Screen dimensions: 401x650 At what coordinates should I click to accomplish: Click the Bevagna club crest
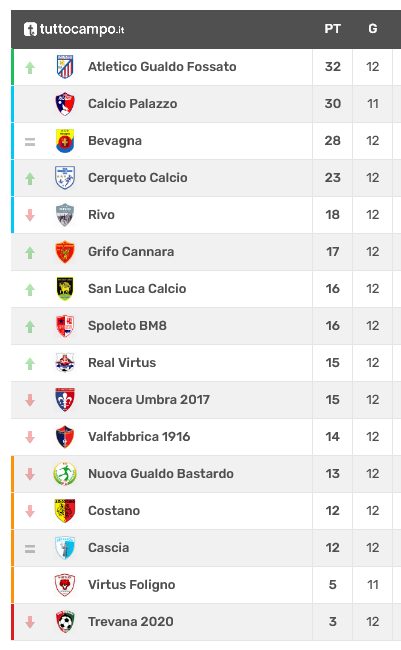(x=65, y=141)
